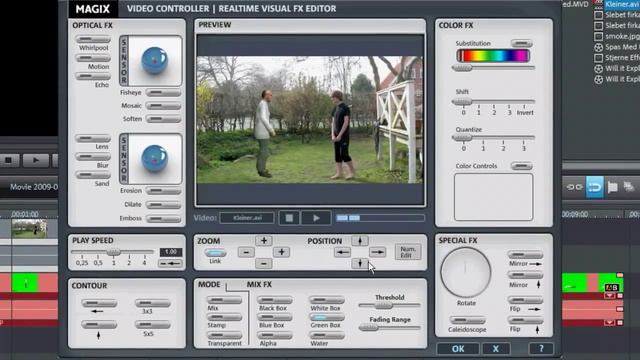Click the upper sensor ball pad
The image size is (640, 360).
click(155, 61)
